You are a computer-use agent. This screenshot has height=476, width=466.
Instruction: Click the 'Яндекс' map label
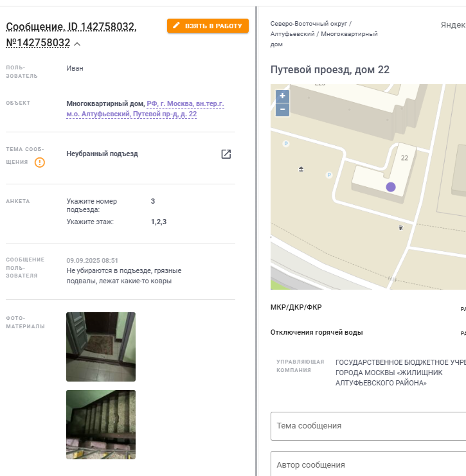coord(453,25)
